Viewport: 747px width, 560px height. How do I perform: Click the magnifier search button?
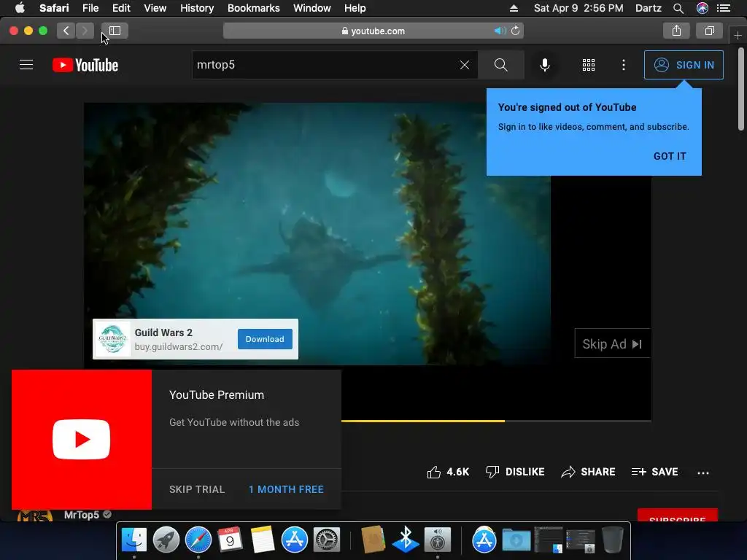pos(500,65)
